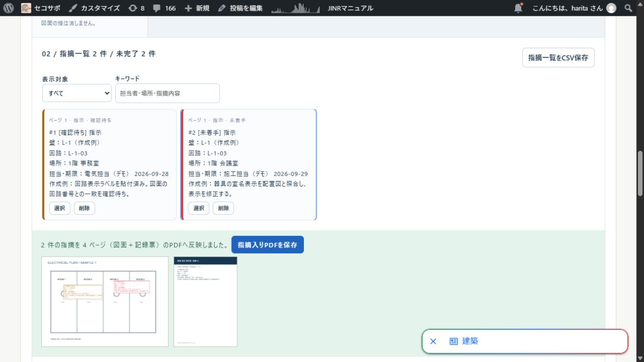Click the admin bar search magnifier
The width and height of the screenshot is (644, 362).
click(628, 8)
